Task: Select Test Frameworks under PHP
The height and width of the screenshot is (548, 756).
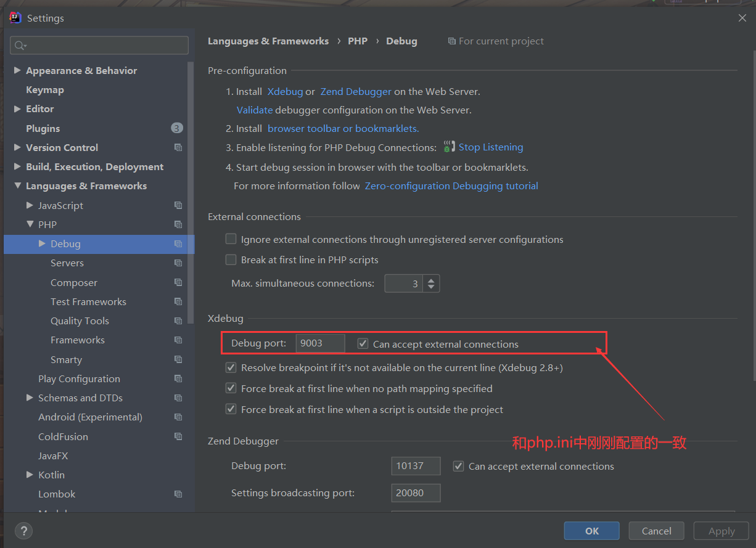Action: coord(88,301)
